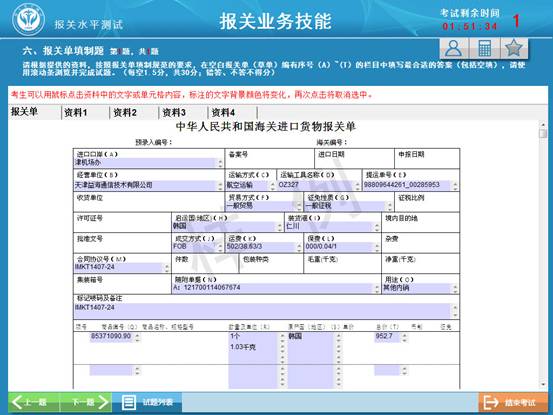
Task: Click quantity value 1.03千克
Action: [x=243, y=347]
